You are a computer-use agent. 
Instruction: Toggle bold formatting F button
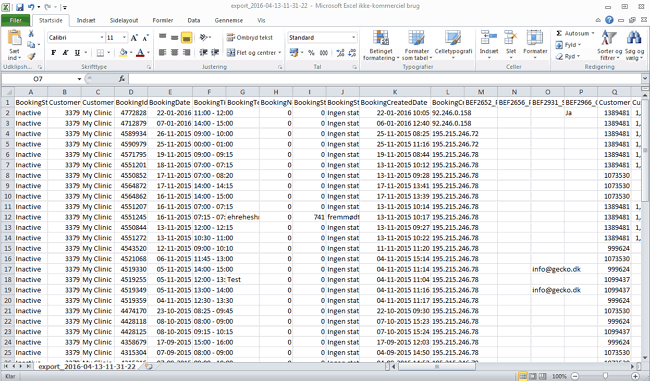pyautogui.click(x=53, y=53)
